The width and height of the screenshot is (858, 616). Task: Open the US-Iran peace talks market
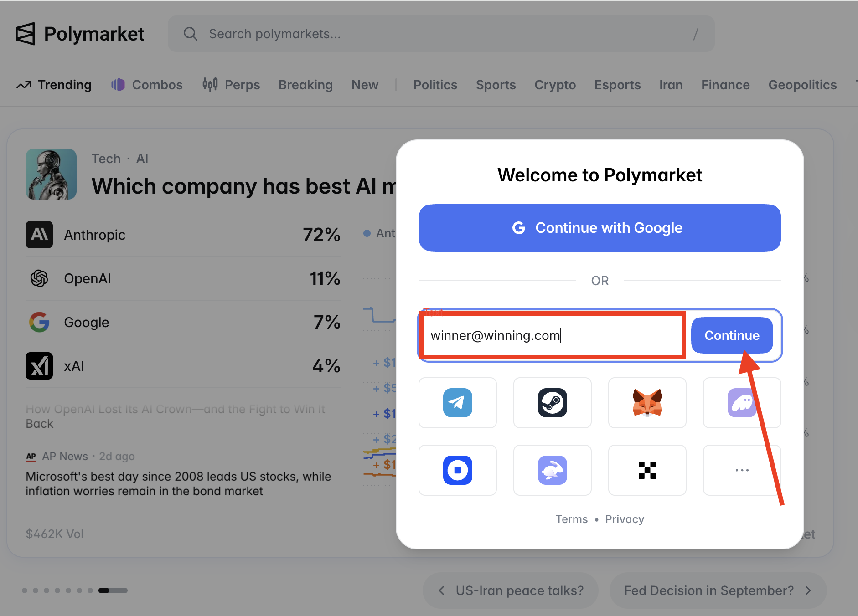tap(511, 590)
